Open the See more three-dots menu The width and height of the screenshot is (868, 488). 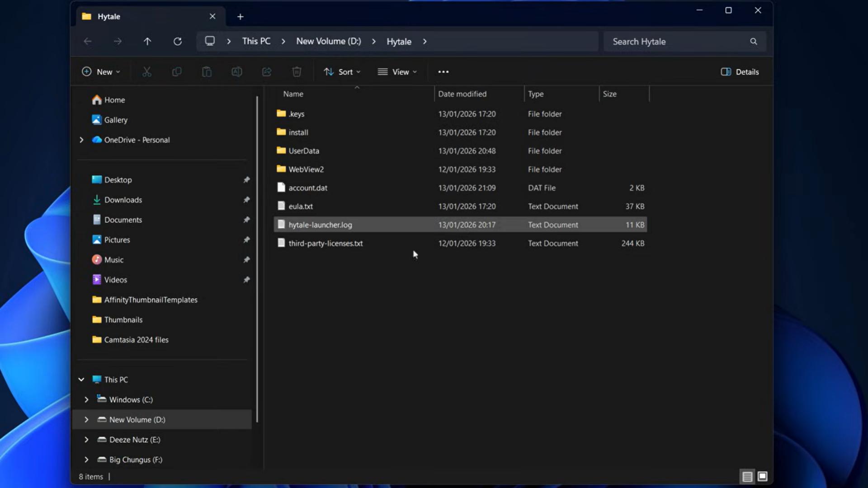(x=443, y=72)
